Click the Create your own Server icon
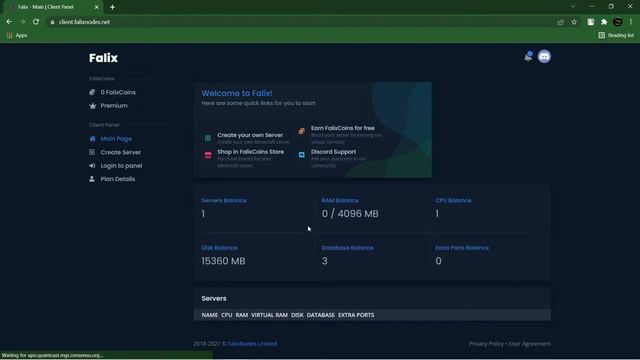The width and height of the screenshot is (640, 360). (208, 138)
